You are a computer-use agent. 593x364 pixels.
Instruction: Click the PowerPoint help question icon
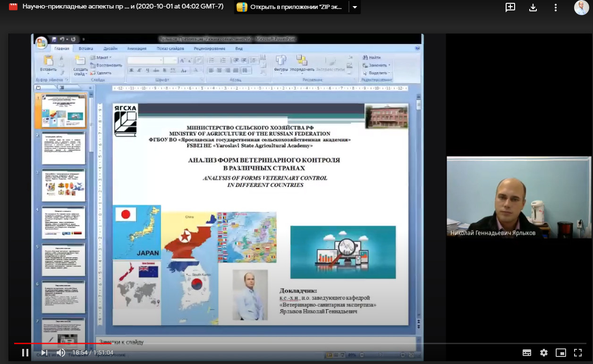[x=417, y=48]
